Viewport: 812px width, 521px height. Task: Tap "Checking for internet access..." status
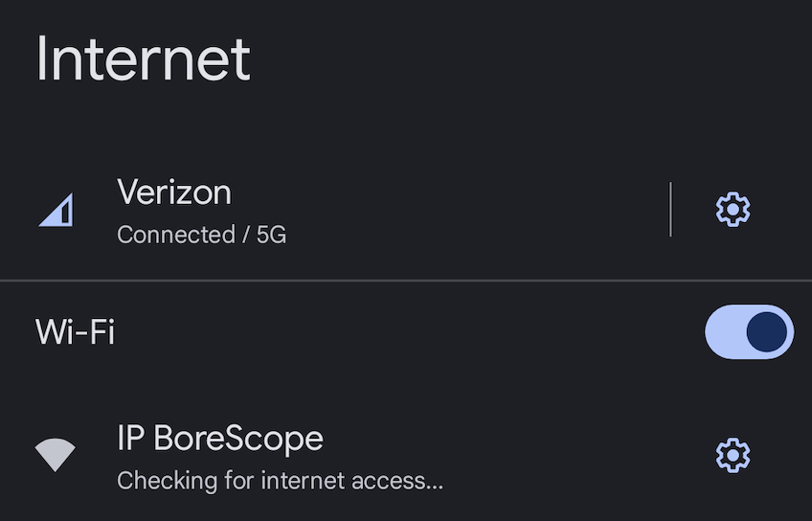[280, 480]
